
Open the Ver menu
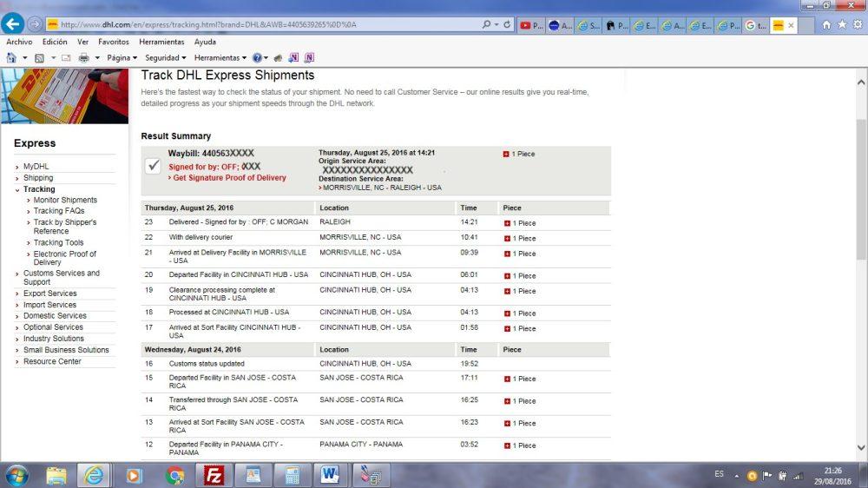(x=83, y=42)
